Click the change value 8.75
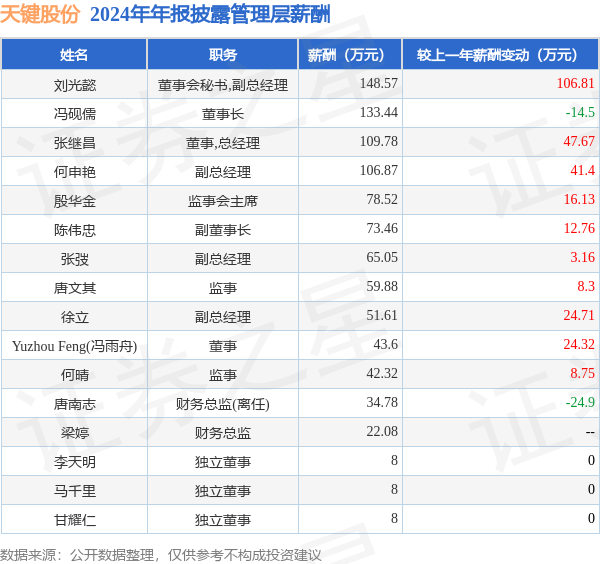 (x=582, y=373)
